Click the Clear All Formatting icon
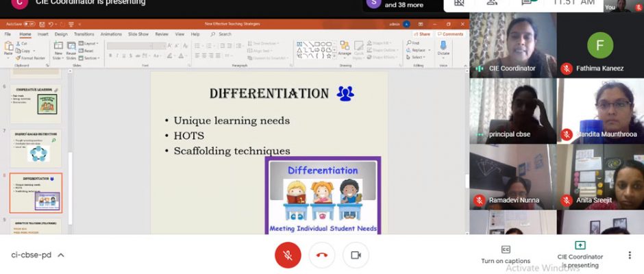 coord(185,46)
